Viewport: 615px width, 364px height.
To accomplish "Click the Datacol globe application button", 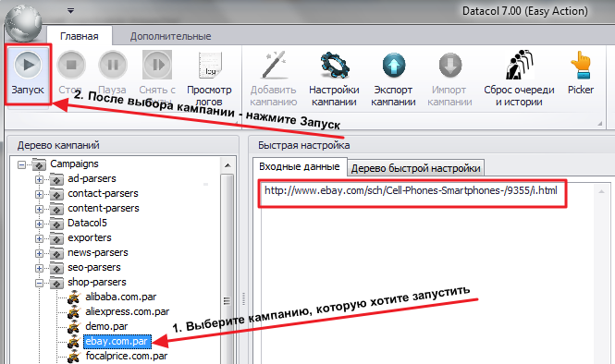I will tap(23, 23).
